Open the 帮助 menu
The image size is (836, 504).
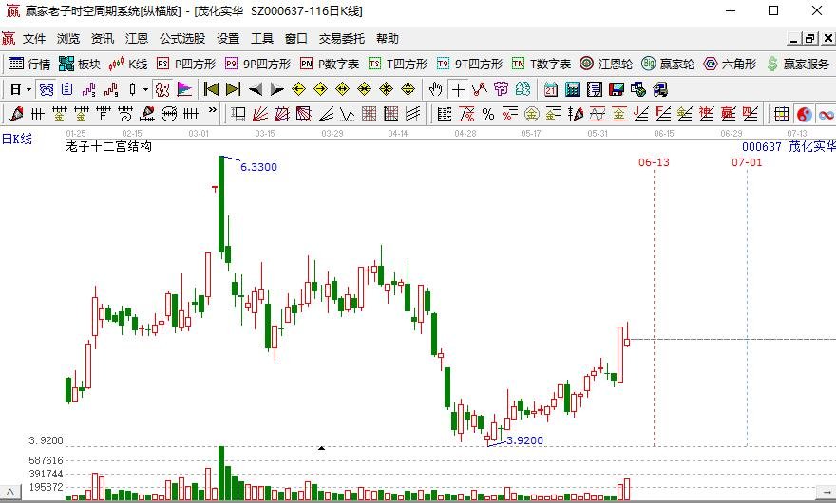tap(387, 39)
